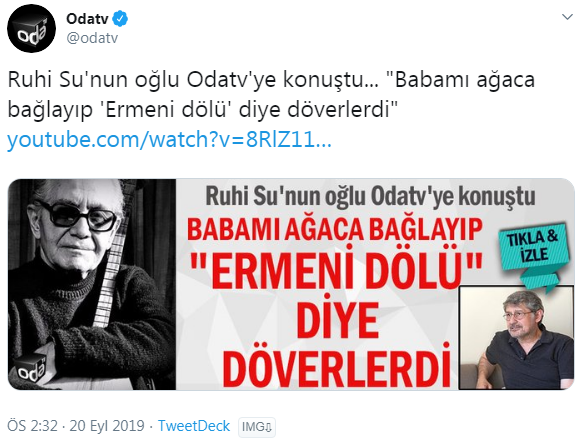Click tweet text starting "Ruhi Su'nun oğlu"
Image resolution: width=584 pixels, height=445 pixels.
271,95
